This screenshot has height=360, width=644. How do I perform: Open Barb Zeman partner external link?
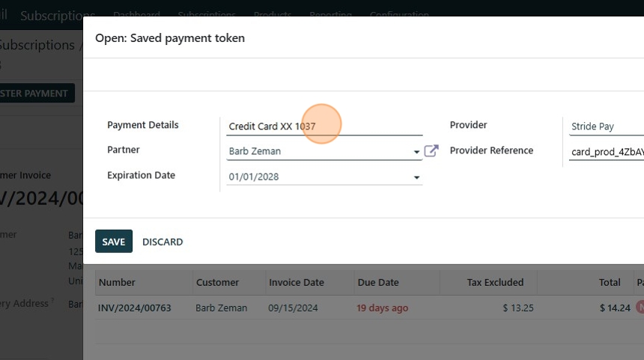(x=431, y=151)
